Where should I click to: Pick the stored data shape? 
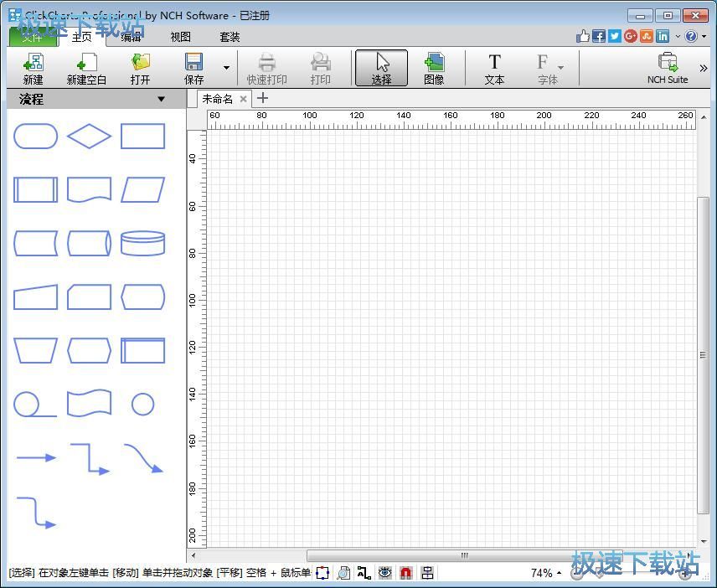click(36, 243)
